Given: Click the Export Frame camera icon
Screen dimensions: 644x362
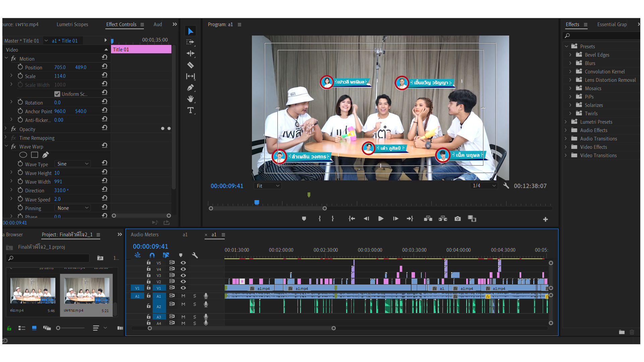Looking at the screenshot, I should 458,219.
